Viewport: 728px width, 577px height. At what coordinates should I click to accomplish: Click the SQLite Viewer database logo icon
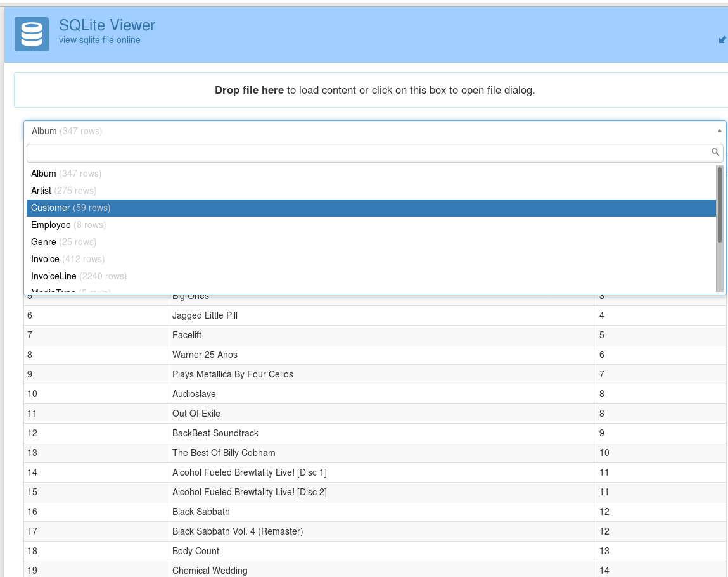coord(32,34)
